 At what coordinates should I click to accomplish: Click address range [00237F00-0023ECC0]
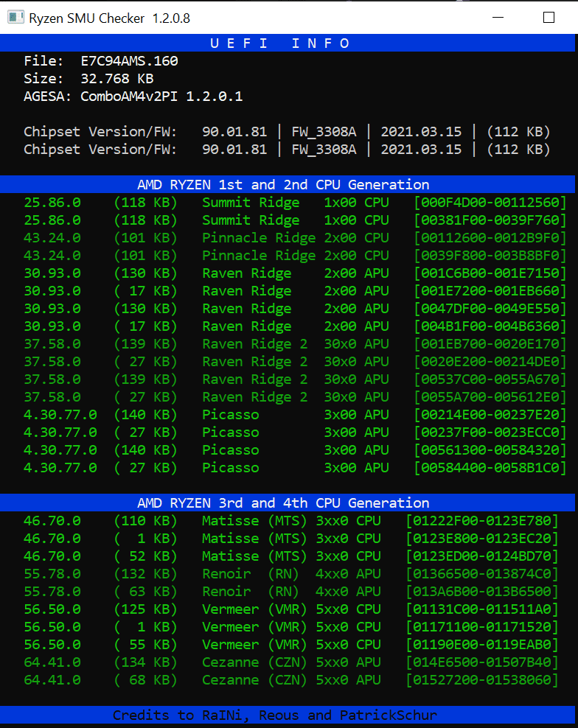point(490,432)
